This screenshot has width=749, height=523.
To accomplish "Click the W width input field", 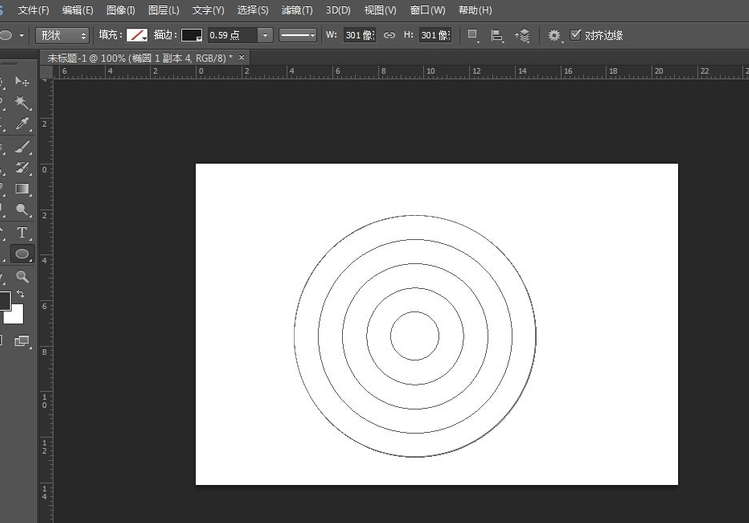I will click(x=358, y=35).
